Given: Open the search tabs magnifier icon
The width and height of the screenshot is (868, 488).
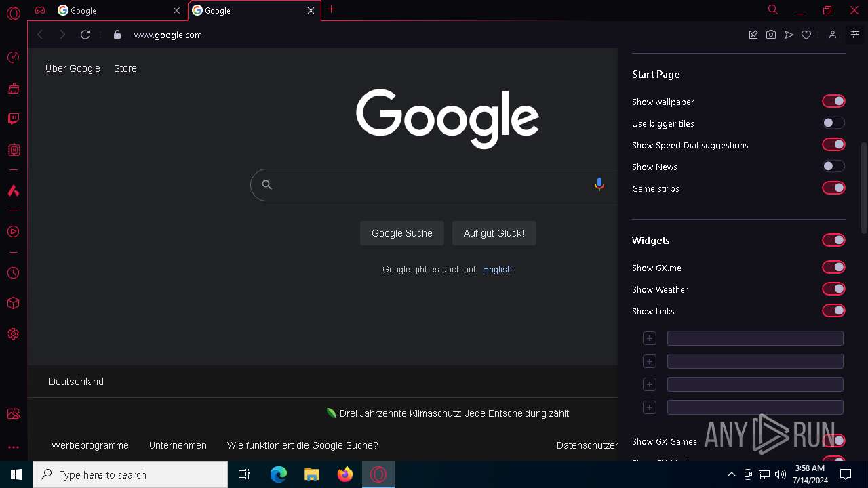Looking at the screenshot, I should [773, 10].
